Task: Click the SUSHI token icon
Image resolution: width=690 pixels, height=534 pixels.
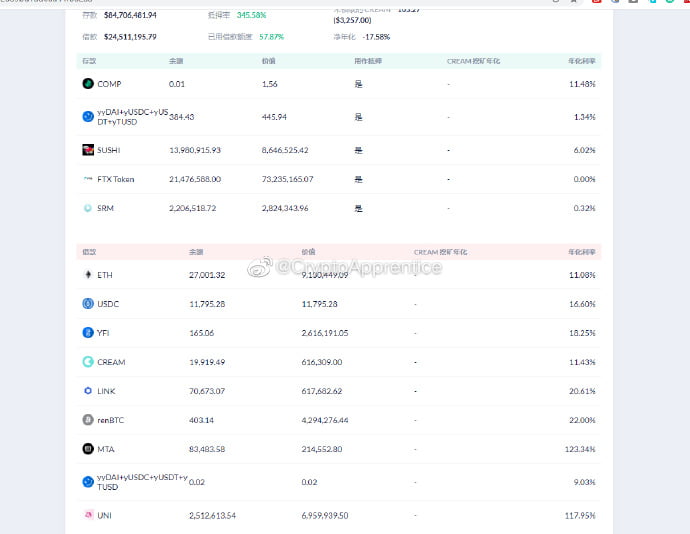Action: (x=88, y=150)
